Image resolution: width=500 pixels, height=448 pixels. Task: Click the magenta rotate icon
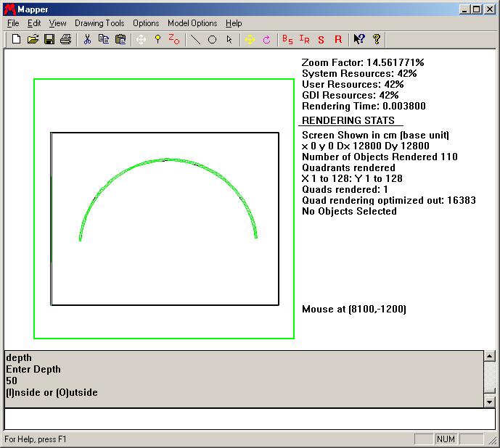point(266,39)
